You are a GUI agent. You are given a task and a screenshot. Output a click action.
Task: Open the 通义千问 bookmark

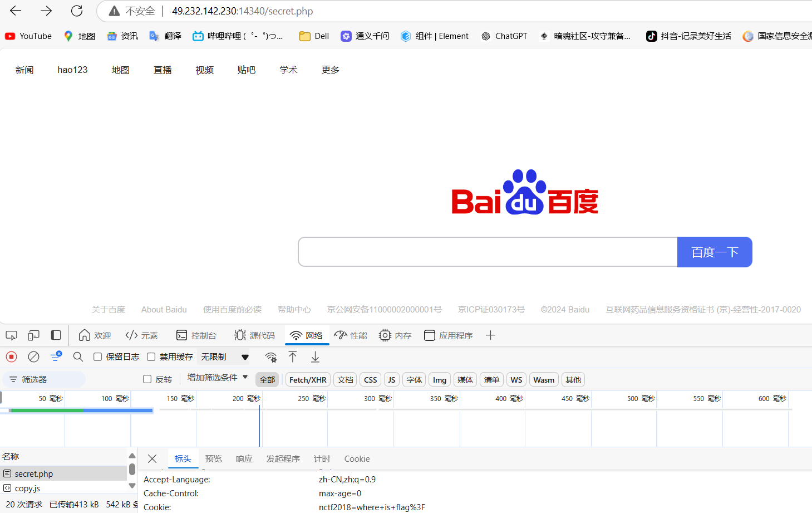point(365,36)
